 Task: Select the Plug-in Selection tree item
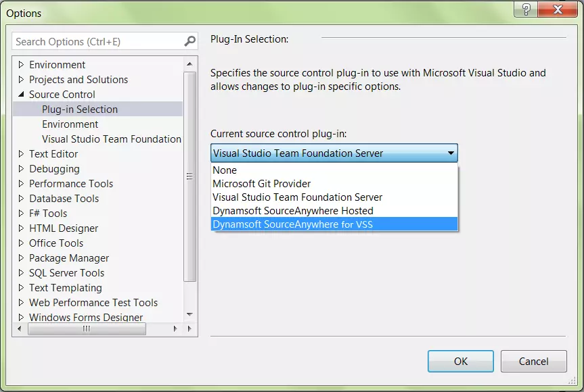tap(79, 109)
